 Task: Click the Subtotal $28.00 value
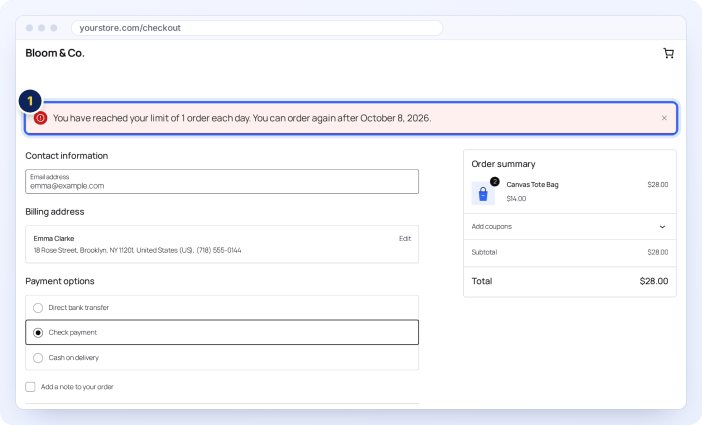coord(658,252)
